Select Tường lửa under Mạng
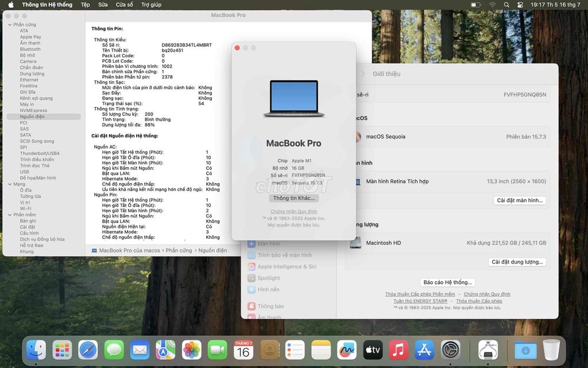The height and width of the screenshot is (368, 588). pyautogui.click(x=30, y=197)
